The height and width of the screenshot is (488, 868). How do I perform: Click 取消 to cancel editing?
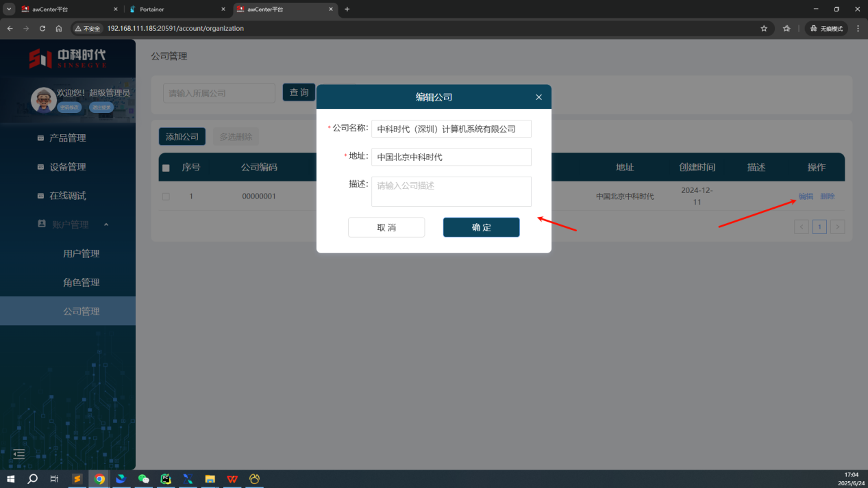386,227
